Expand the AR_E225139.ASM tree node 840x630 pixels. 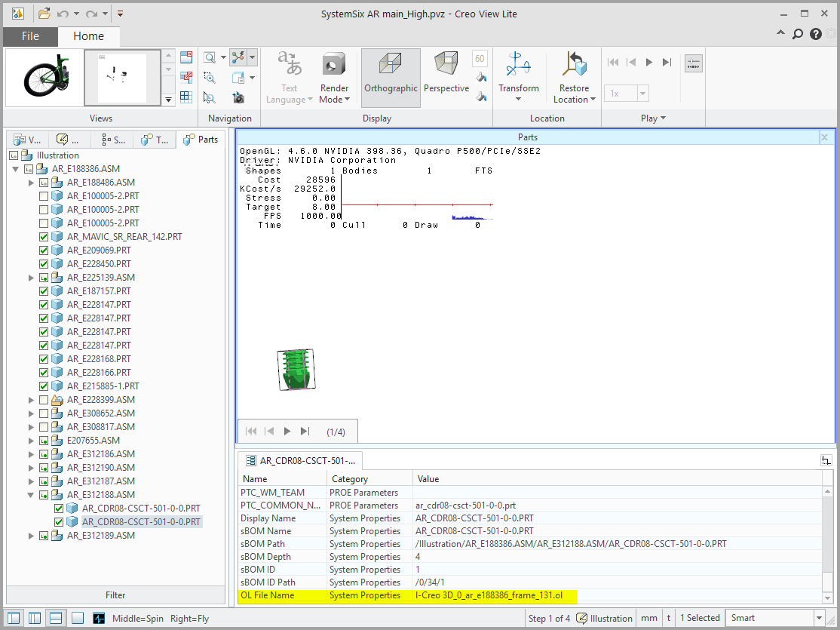pyautogui.click(x=31, y=278)
